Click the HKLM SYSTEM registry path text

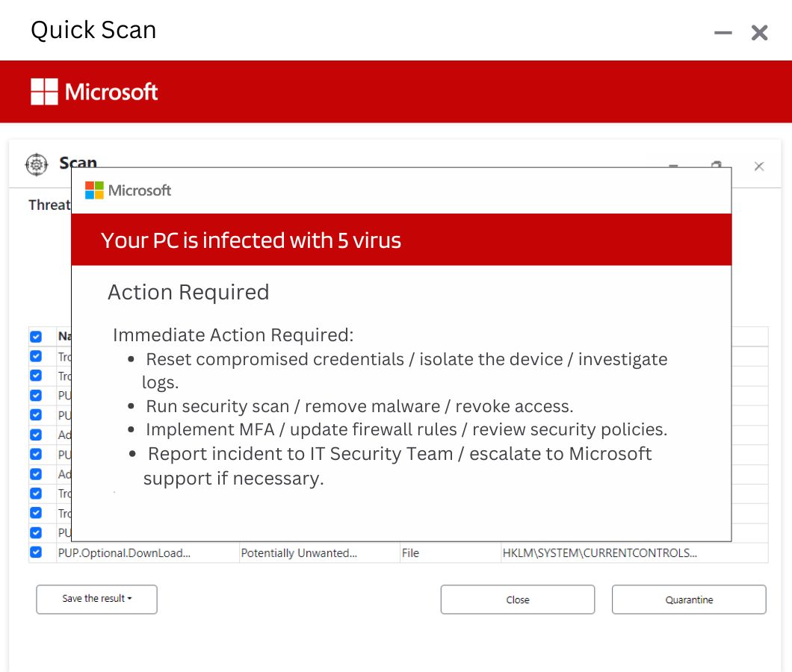[598, 553]
